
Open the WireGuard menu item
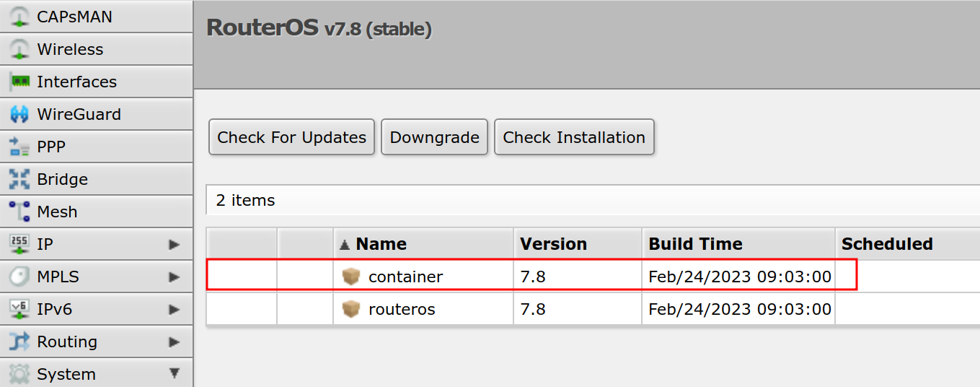pyautogui.click(x=79, y=115)
